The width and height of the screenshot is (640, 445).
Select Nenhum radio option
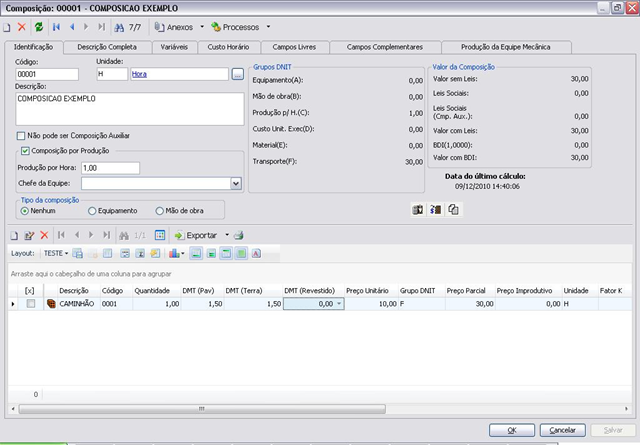pyautogui.click(x=25, y=211)
